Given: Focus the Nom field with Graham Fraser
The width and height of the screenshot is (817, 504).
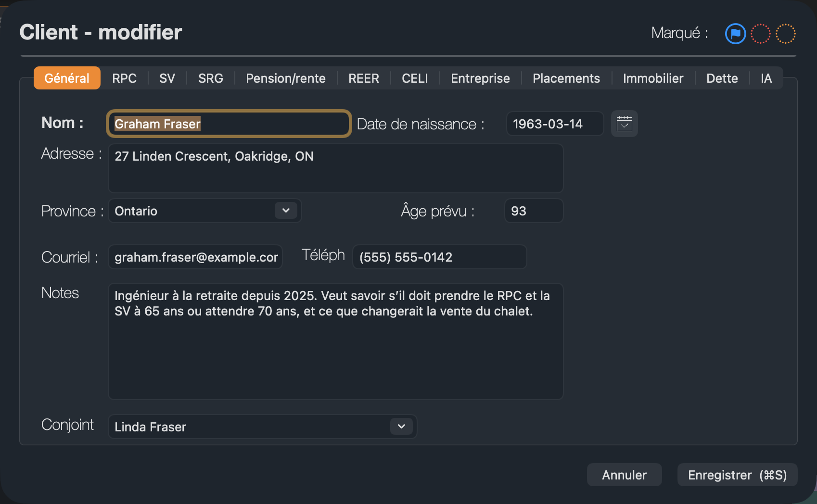Looking at the screenshot, I should pos(229,124).
